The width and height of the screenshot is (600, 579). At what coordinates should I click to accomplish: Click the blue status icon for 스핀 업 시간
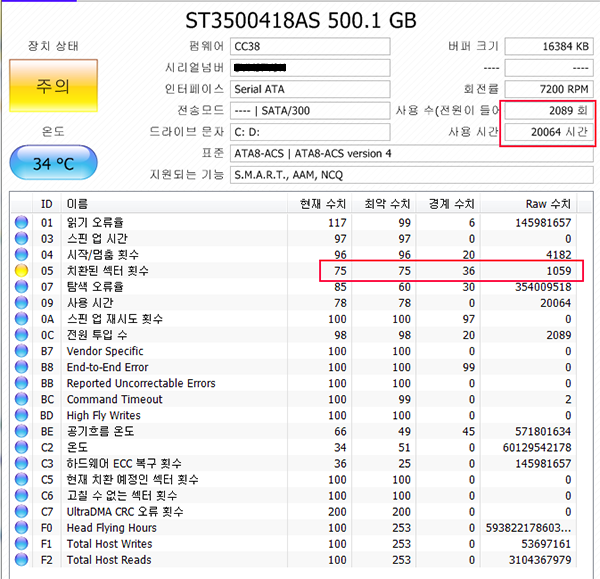[x=21, y=238]
